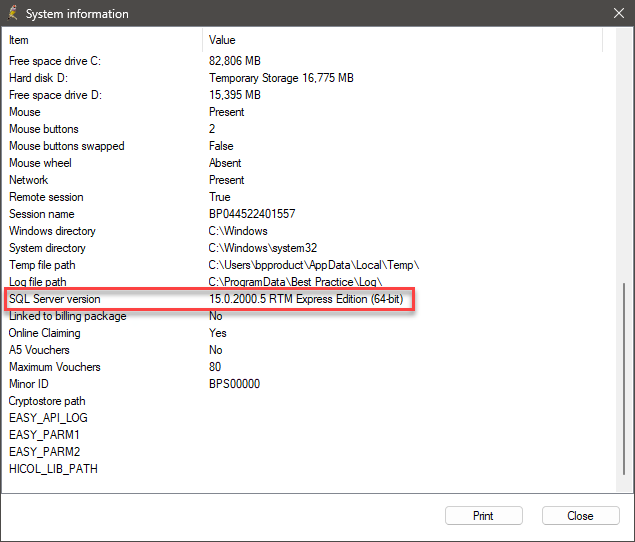Click the Yes value for Online Claiming
Image resolution: width=635 pixels, height=542 pixels.
[x=217, y=333]
